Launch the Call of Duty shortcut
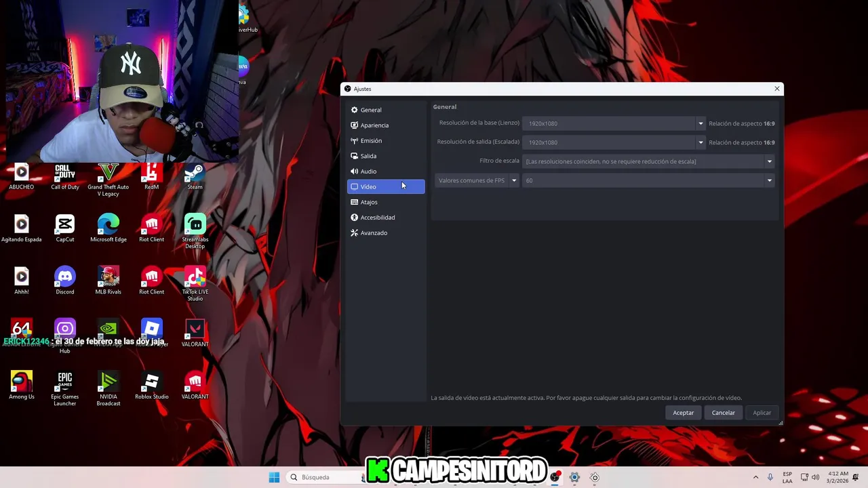 [65, 177]
